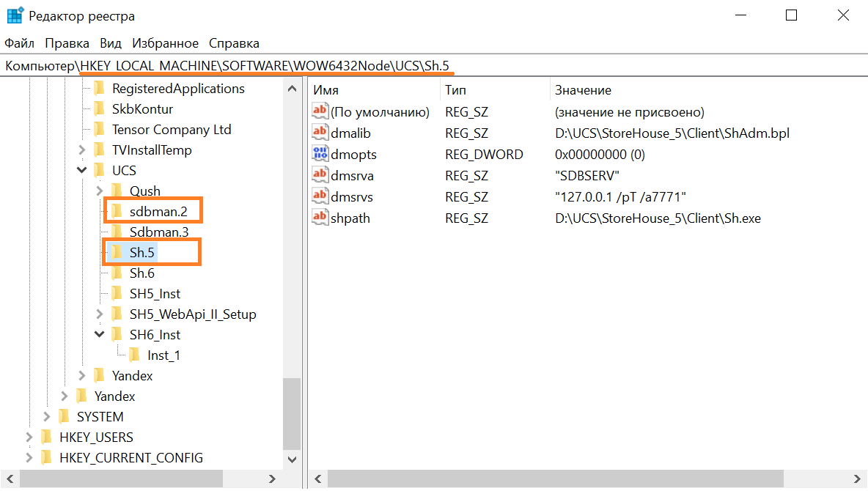Select the dmalib string value icon

tap(320, 133)
